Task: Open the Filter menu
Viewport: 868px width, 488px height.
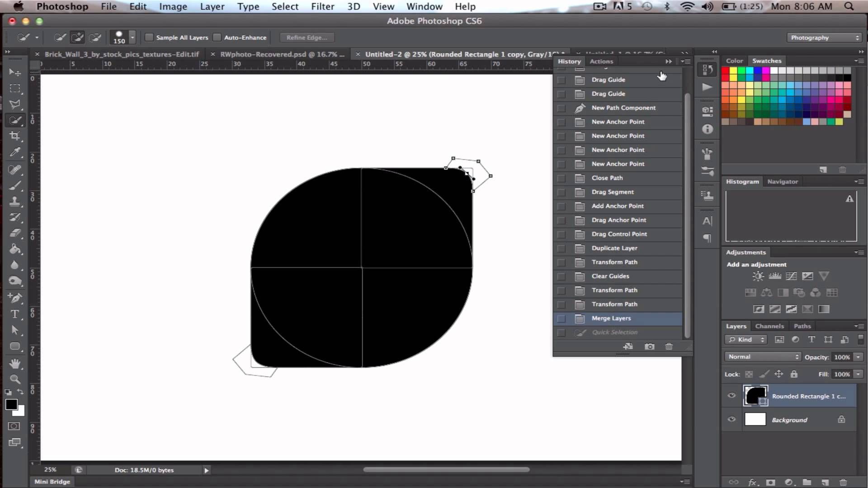Action: pyautogui.click(x=322, y=6)
